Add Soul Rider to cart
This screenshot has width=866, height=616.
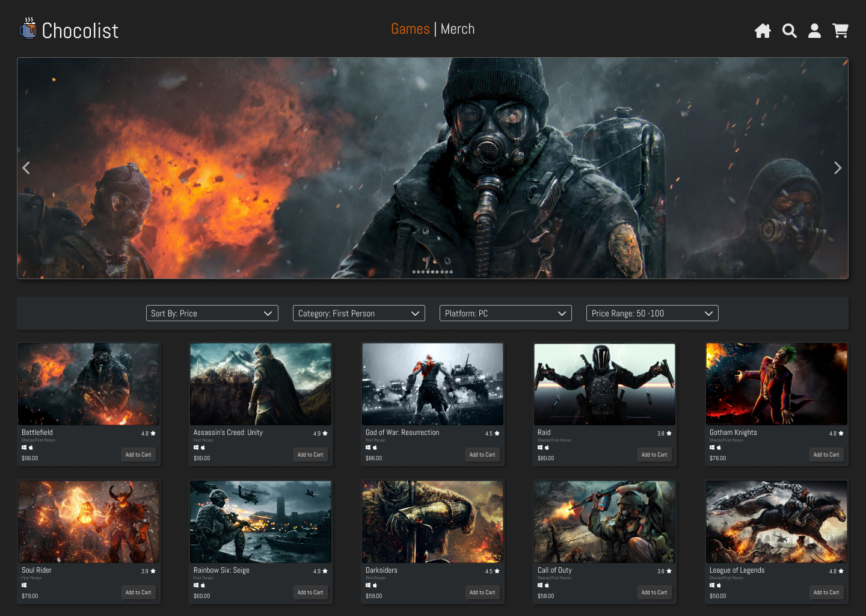(x=138, y=593)
